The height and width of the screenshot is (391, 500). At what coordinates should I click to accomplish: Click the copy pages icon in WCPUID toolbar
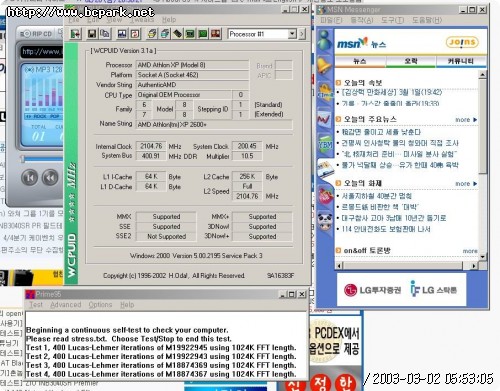coord(105,34)
